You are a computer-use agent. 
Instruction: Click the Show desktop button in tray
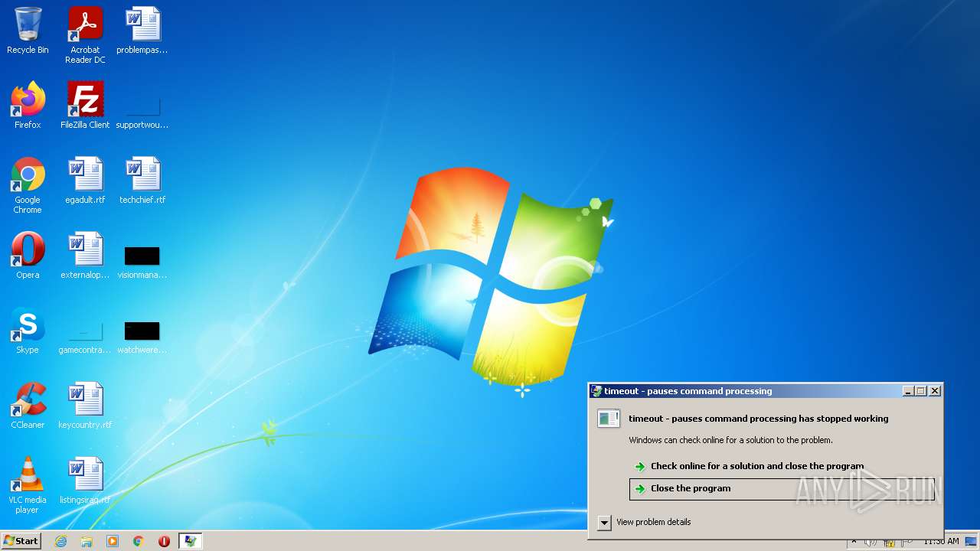[x=971, y=541]
